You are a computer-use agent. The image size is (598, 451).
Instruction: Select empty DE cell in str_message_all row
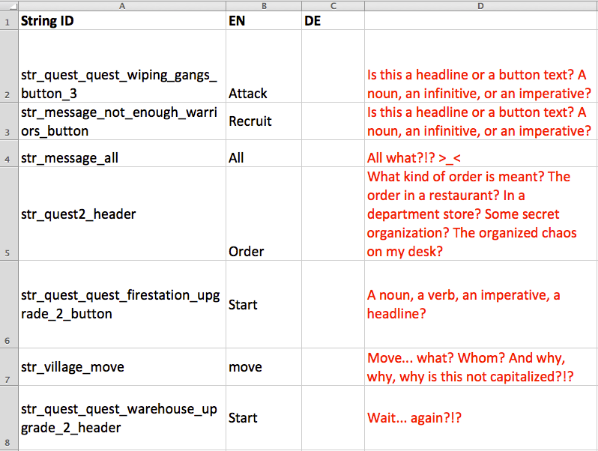tap(333, 153)
